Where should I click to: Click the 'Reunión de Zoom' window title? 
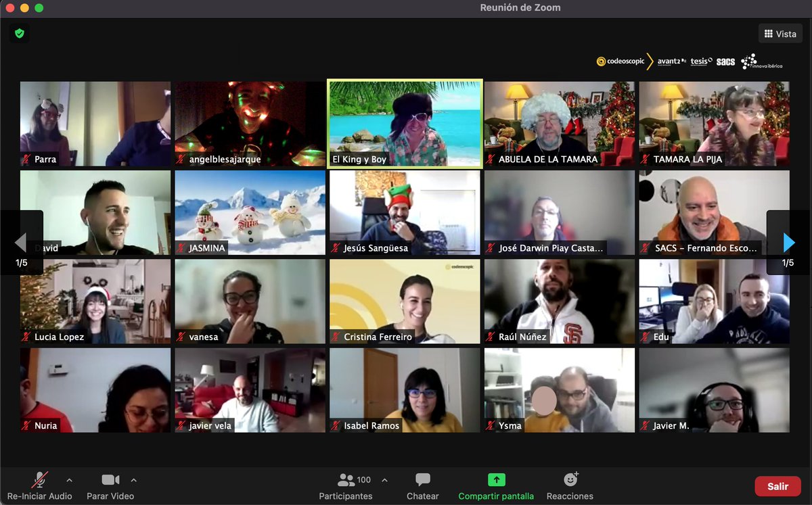520,8
